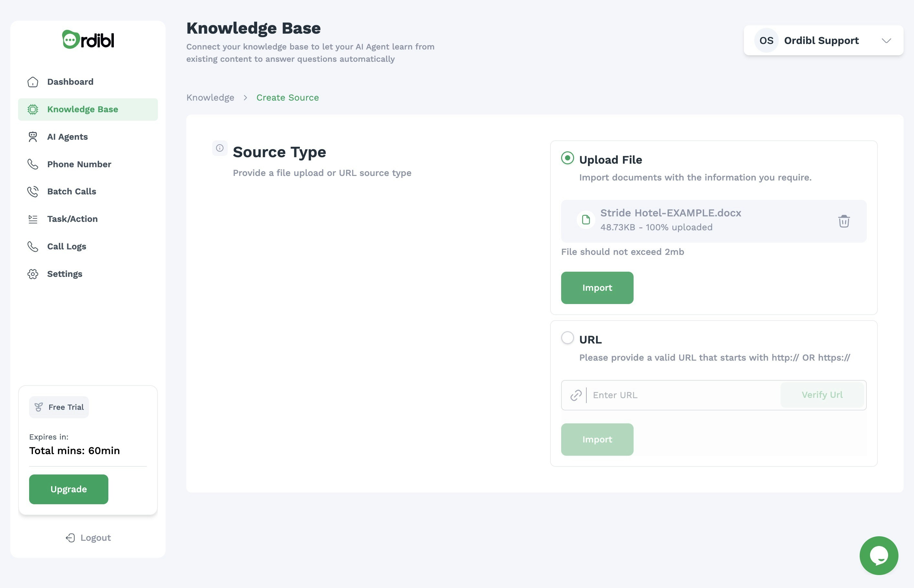914x588 pixels.
Task: Click the document icon of uploaded file
Action: pos(586,220)
